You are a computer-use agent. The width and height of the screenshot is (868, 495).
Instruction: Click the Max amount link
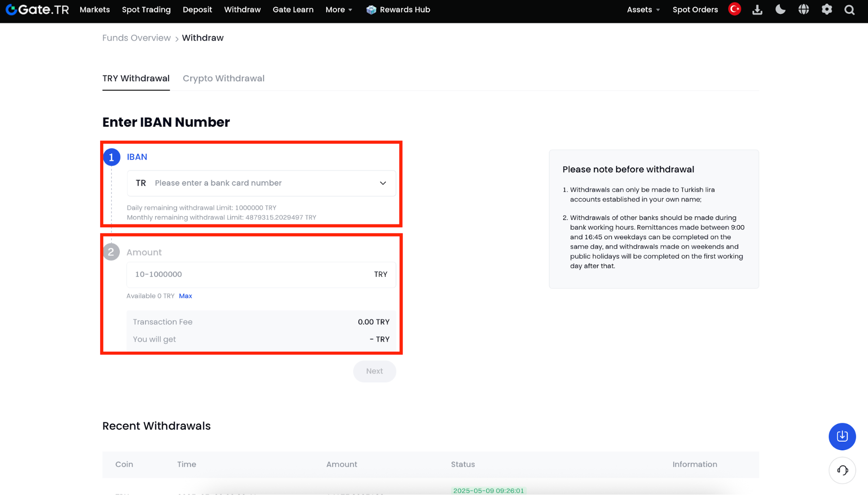click(x=185, y=296)
